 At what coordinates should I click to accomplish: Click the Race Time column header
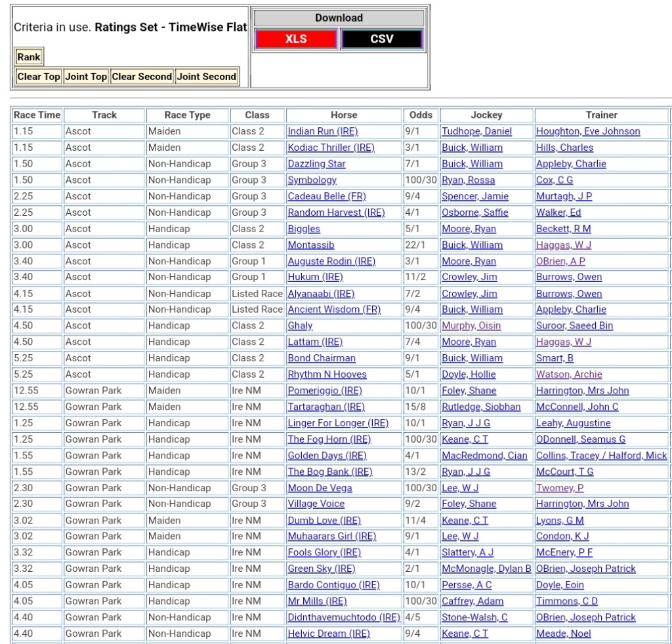pyautogui.click(x=37, y=115)
